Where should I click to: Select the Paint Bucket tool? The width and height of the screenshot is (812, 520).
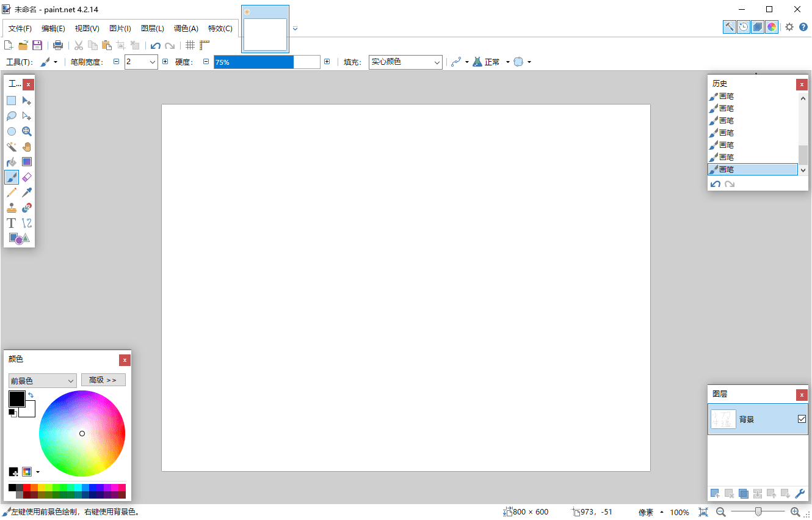[x=12, y=161]
